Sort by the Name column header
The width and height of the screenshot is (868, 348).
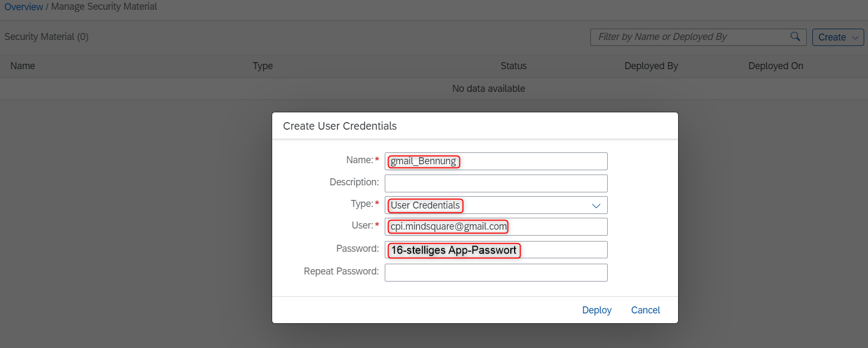23,66
